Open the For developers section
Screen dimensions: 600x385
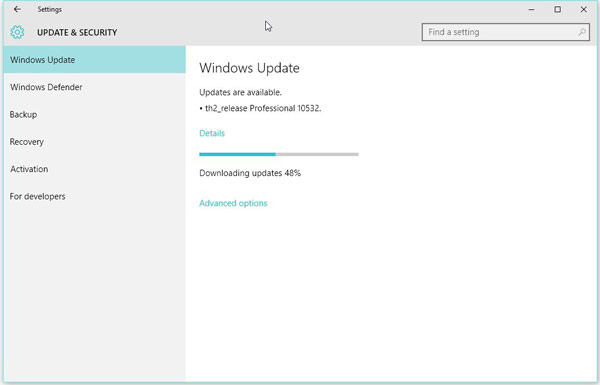pyautogui.click(x=95, y=196)
